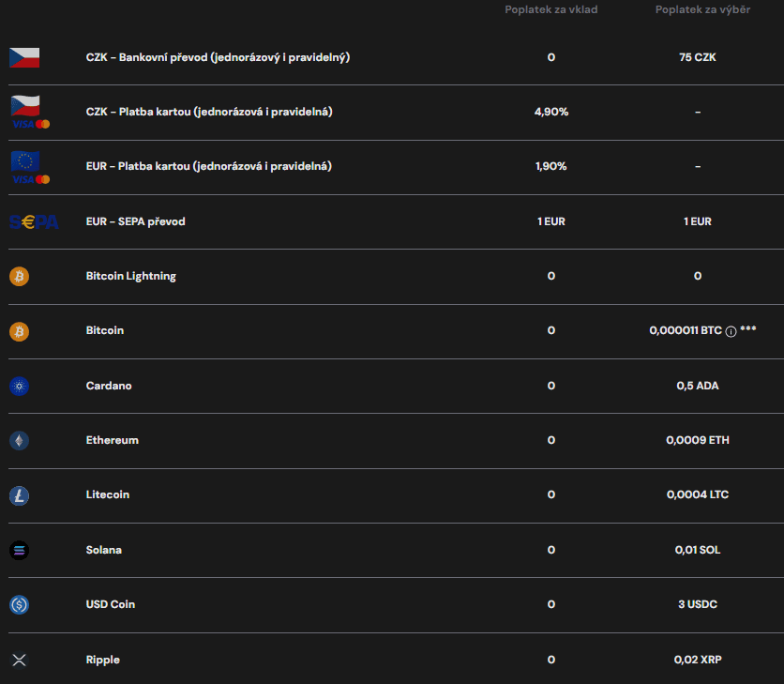Click the USD Coin logo icon
The image size is (784, 684).
pos(19,605)
